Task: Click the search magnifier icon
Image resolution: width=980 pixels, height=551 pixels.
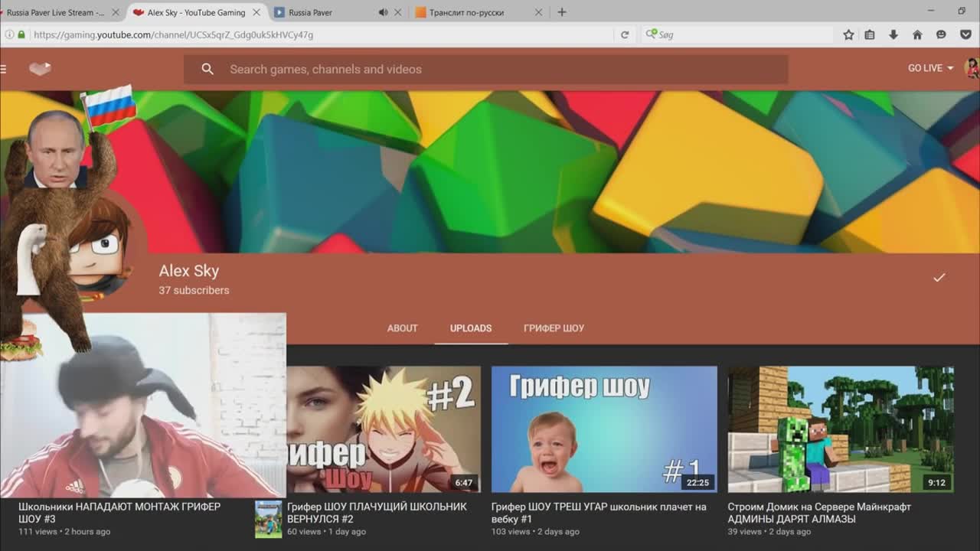Action: (207, 69)
